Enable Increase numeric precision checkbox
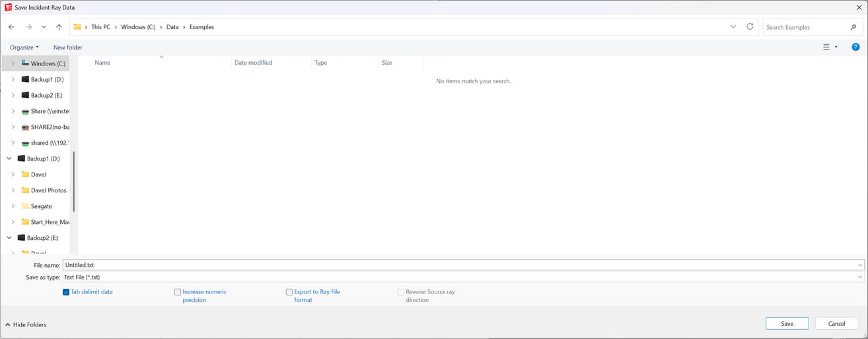This screenshot has width=868, height=339. [x=178, y=291]
